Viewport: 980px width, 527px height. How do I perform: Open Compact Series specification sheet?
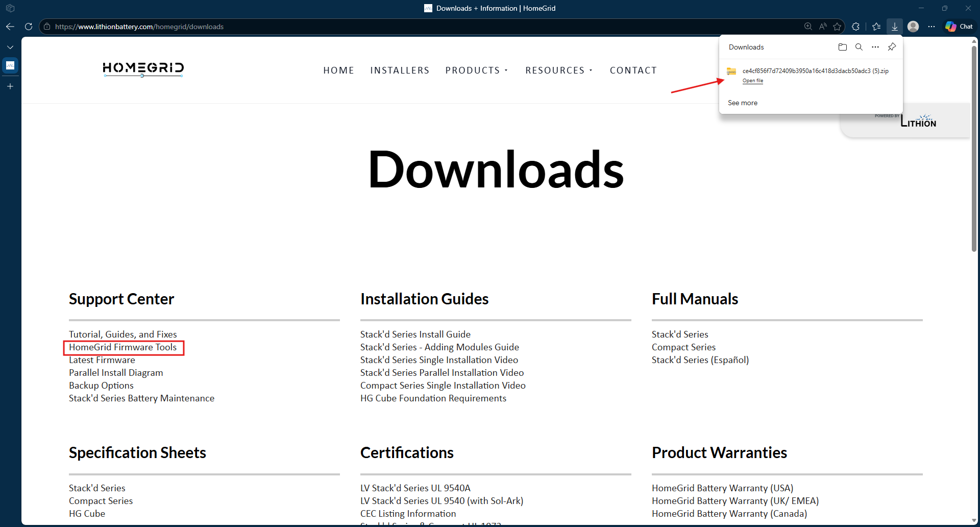pos(101,501)
